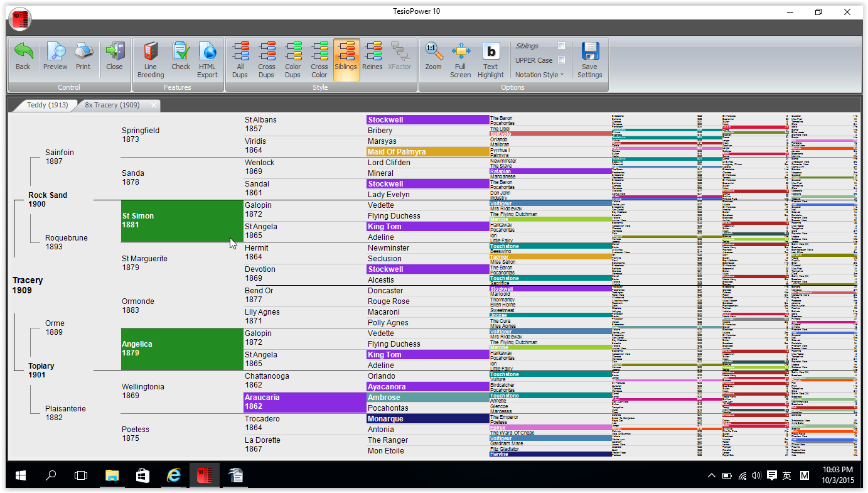This screenshot has width=868, height=493.
Task: Click the Zoom 1:1 icon
Action: 433,52
